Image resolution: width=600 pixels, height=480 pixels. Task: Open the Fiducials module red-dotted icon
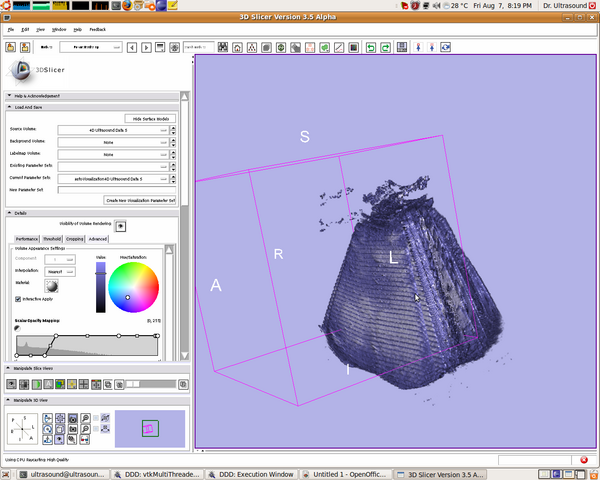(310, 47)
